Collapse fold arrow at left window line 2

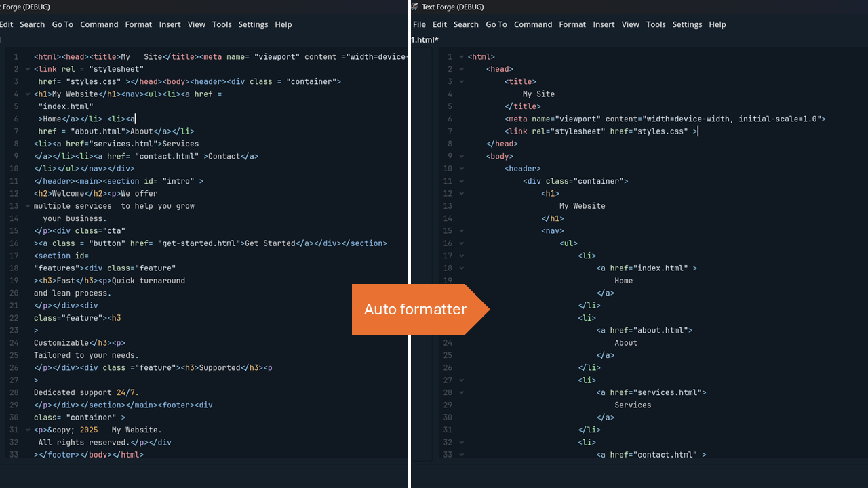(27, 69)
